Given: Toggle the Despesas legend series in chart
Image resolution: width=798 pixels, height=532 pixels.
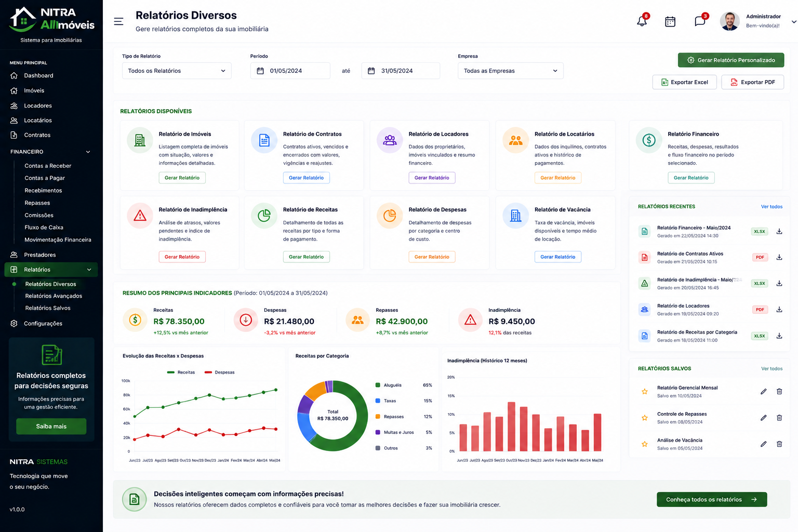Looking at the screenshot, I should (219, 373).
